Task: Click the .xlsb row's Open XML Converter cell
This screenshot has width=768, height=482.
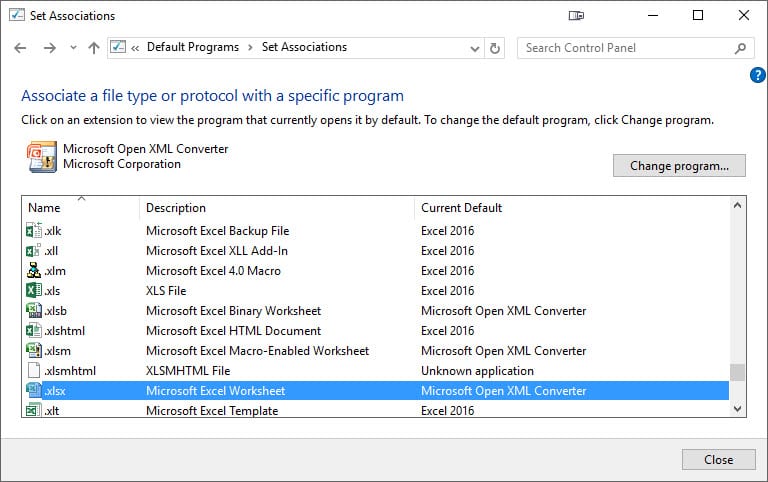Action: (504, 311)
